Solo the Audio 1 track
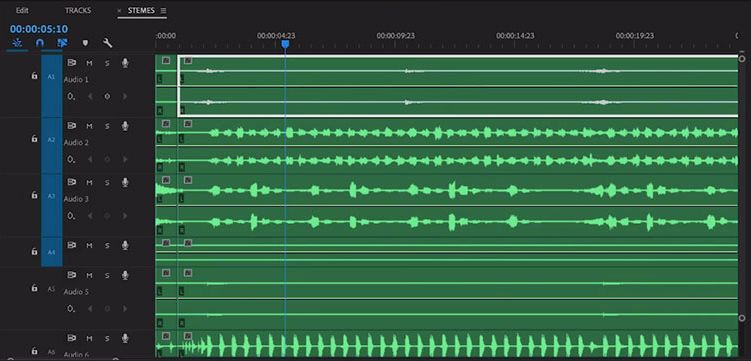The height and width of the screenshot is (361, 751). [x=107, y=63]
